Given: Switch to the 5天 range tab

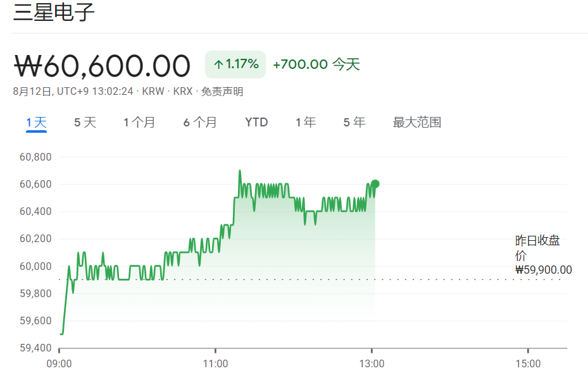Looking at the screenshot, I should pos(85,122).
